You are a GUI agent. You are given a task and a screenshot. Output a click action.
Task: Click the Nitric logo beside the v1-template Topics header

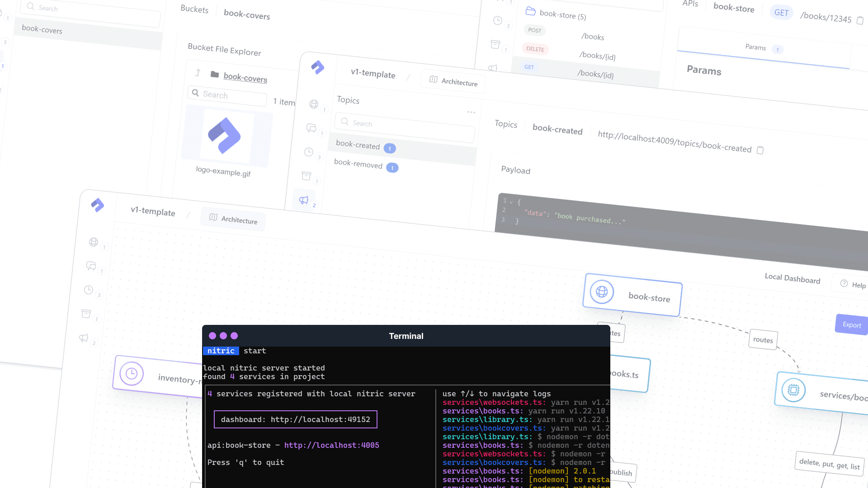point(318,67)
